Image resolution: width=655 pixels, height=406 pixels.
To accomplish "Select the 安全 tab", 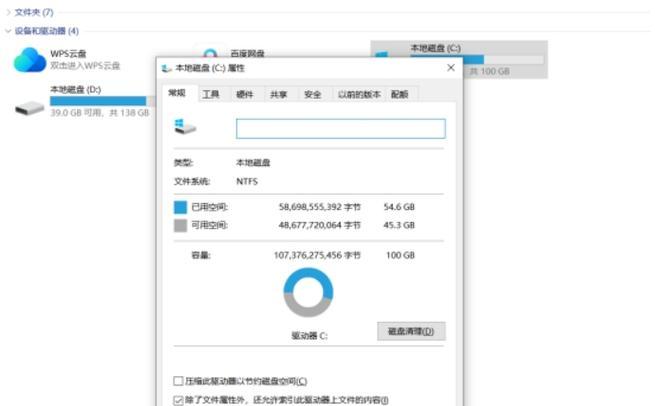I will pyautogui.click(x=312, y=94).
